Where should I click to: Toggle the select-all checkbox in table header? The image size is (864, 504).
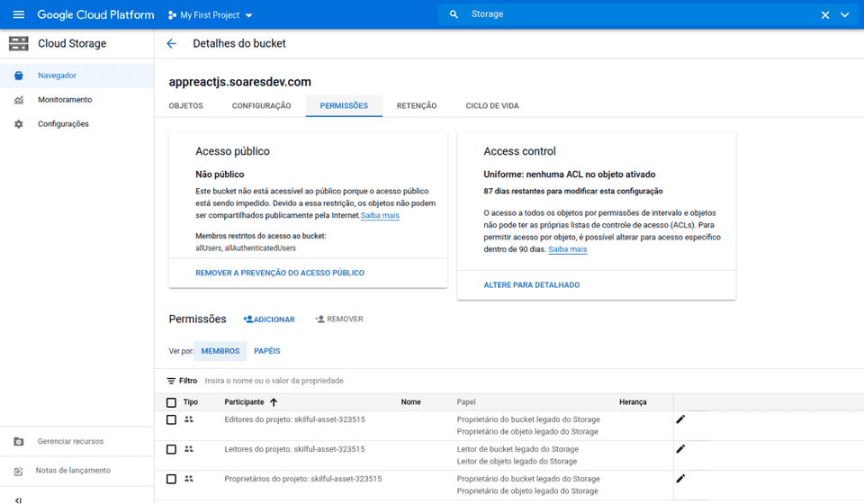[x=171, y=402]
